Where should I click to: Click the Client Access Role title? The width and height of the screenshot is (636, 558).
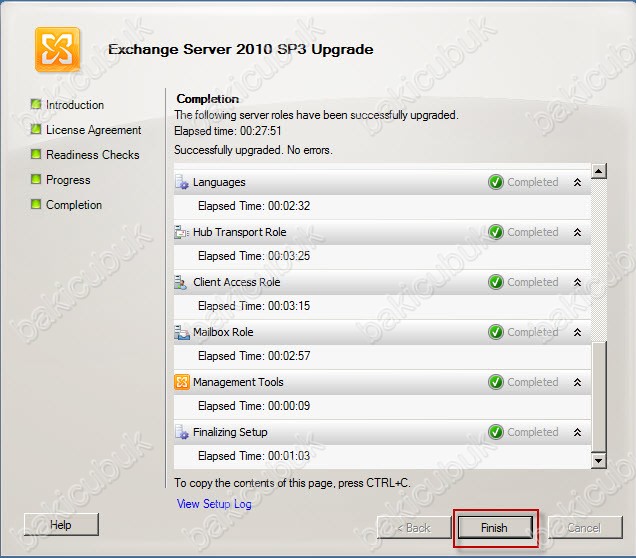click(236, 282)
